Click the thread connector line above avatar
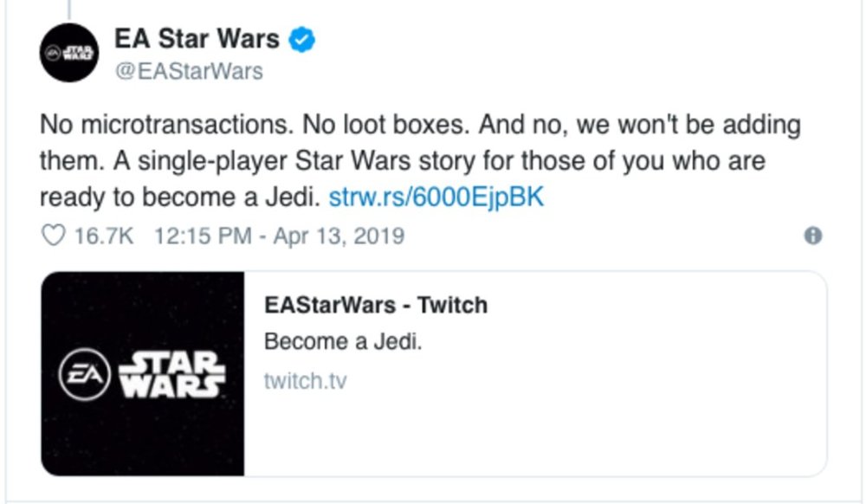 tap(69, 9)
